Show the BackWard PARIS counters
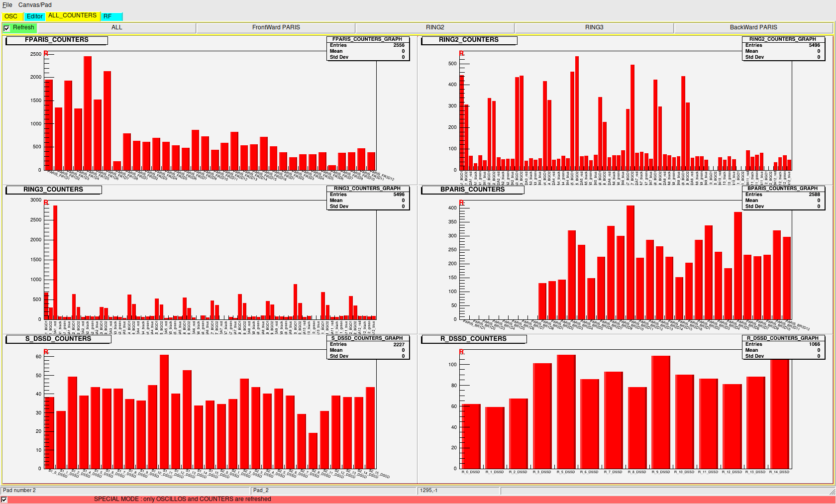836x504 pixels. click(753, 28)
